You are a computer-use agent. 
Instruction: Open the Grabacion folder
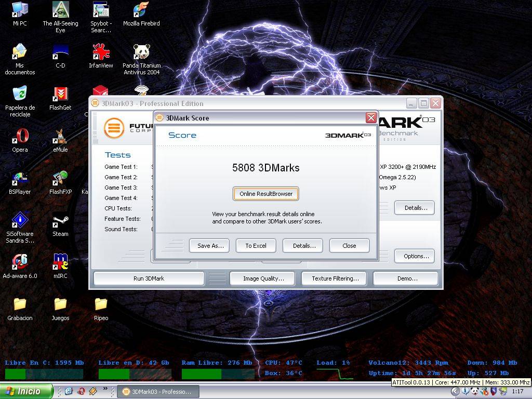[x=20, y=308]
